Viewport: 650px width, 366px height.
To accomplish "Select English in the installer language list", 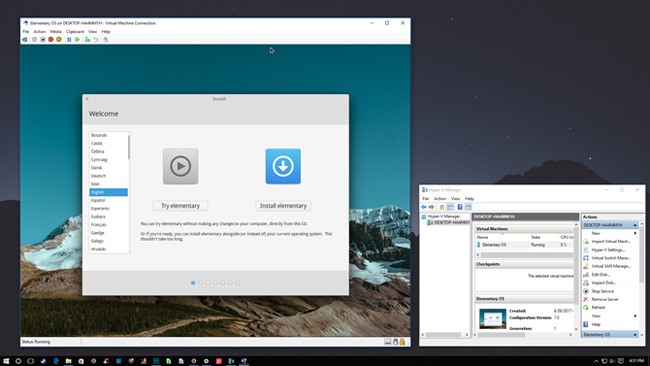I will pos(109,192).
